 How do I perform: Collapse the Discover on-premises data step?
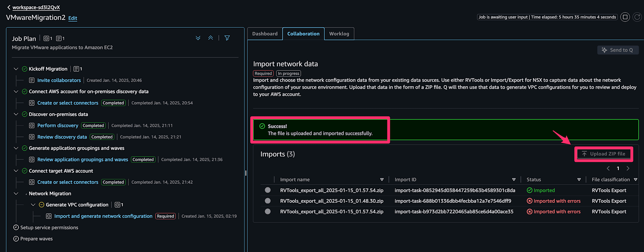[16, 114]
